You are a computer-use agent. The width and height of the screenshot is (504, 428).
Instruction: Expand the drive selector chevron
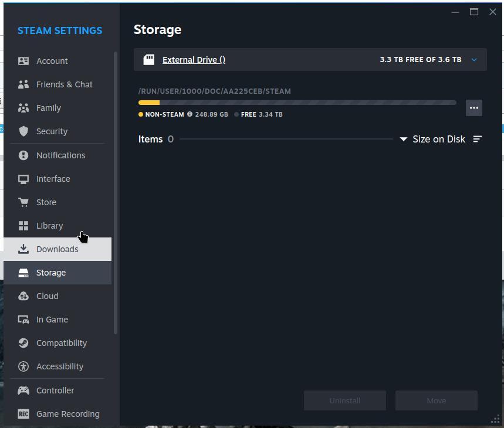[474, 60]
